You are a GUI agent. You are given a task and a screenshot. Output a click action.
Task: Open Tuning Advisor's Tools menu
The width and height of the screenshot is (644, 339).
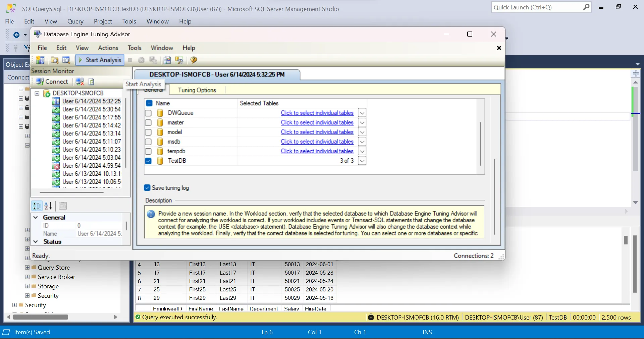coord(135,48)
